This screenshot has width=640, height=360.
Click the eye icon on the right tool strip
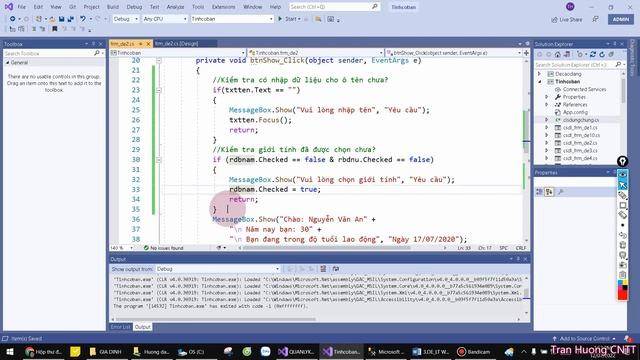(x=622, y=175)
